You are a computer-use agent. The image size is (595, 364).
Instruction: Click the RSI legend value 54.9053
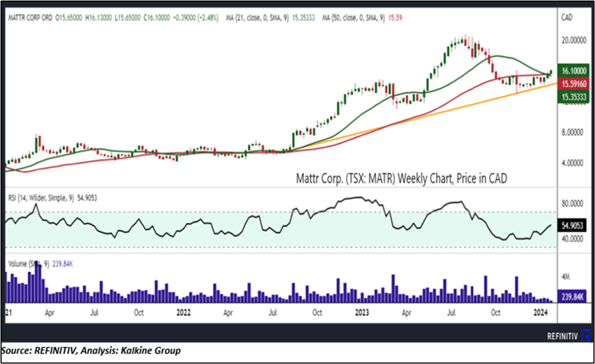[87, 198]
